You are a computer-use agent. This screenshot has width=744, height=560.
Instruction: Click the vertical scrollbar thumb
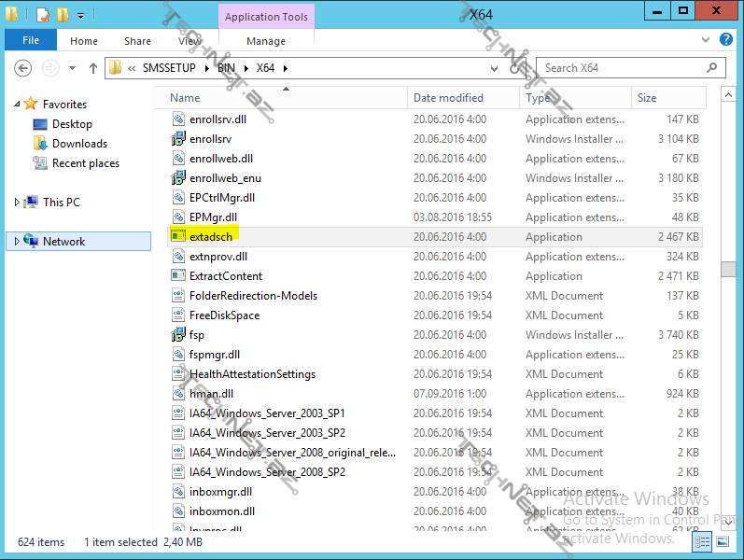728,269
